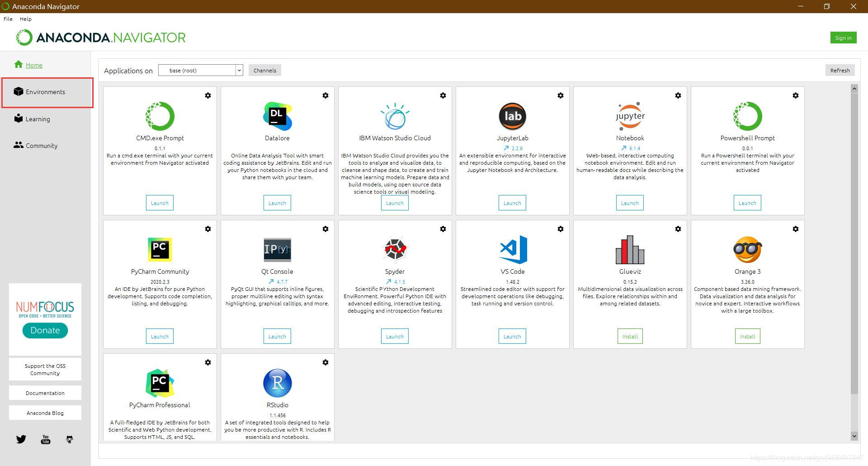Click the Glueviz bar chart logo
Image resolution: width=868 pixels, height=466 pixels.
tap(630, 249)
